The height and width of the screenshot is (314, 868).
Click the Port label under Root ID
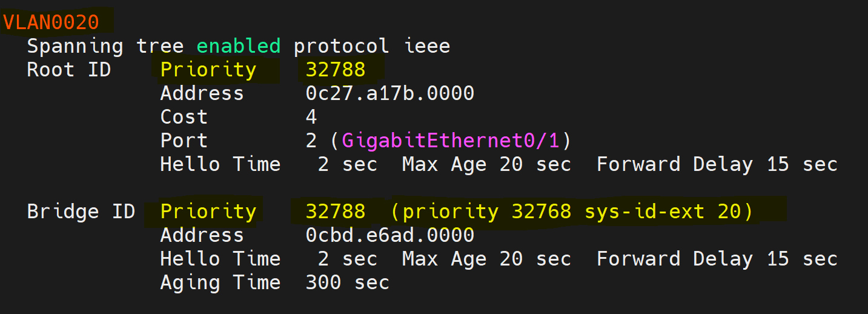(184, 141)
